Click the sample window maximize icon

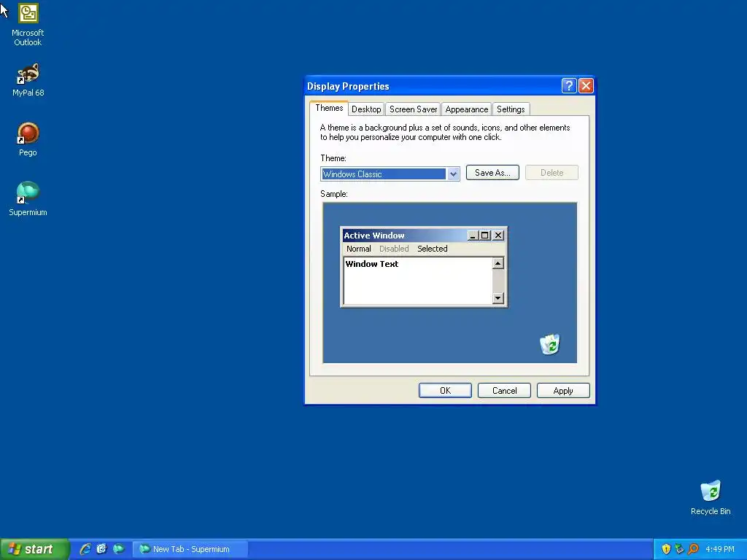pyautogui.click(x=484, y=236)
